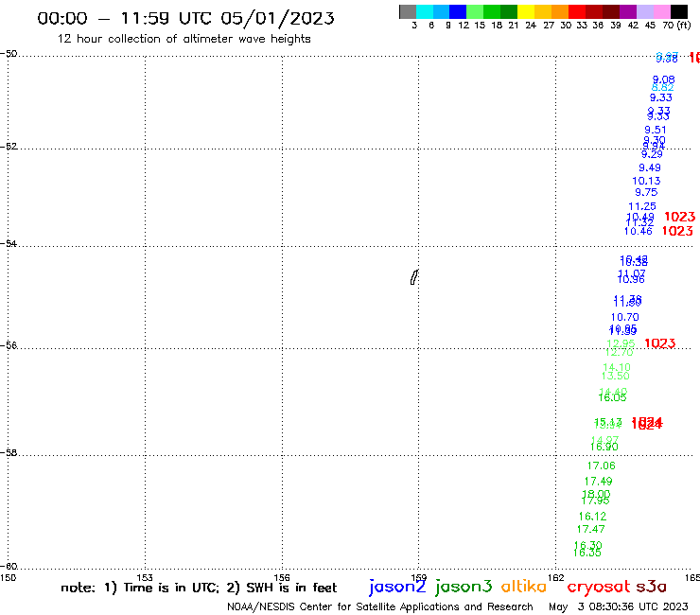Click the green wave height value 17.06
The height and width of the screenshot is (615, 700).
click(x=601, y=466)
